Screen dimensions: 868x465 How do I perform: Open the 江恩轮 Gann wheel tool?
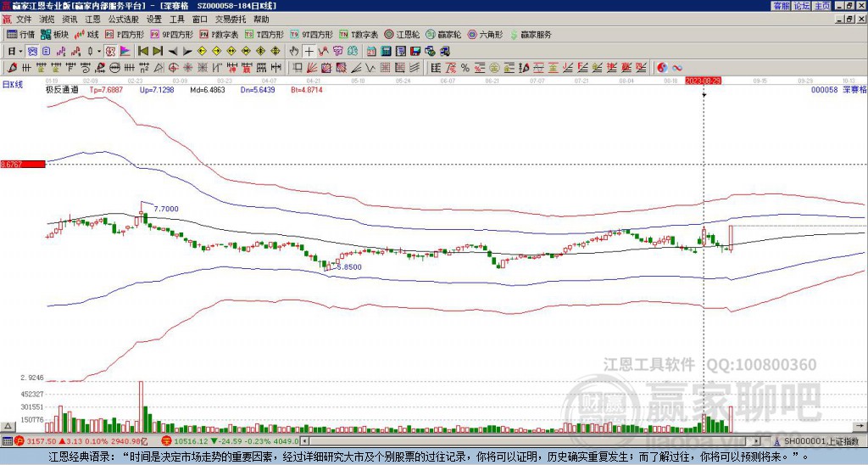click(x=398, y=35)
